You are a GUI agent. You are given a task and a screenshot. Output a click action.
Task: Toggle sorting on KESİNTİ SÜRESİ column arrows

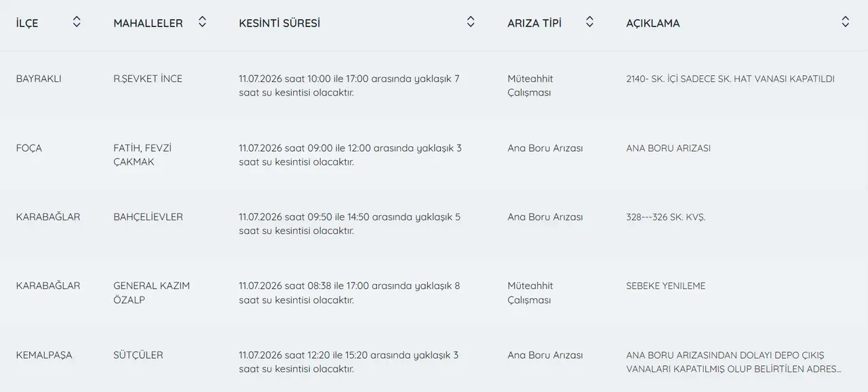[471, 22]
